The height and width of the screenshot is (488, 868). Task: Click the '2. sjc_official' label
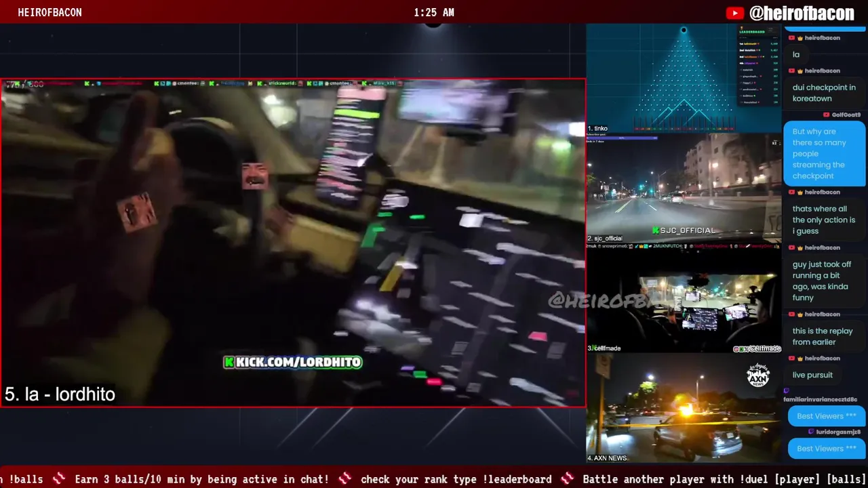[605, 238]
